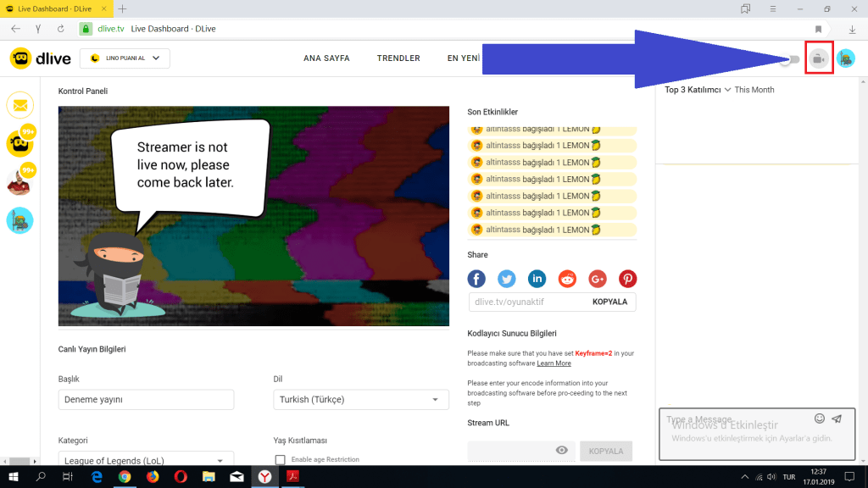The height and width of the screenshot is (488, 868).
Task: Go to TRENDLER
Action: pyautogui.click(x=398, y=58)
